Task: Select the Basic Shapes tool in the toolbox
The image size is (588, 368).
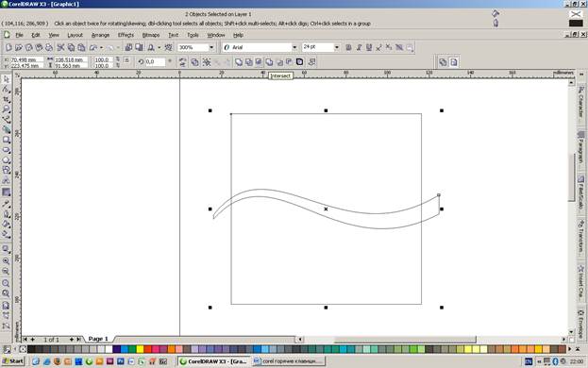Action: (x=6, y=170)
